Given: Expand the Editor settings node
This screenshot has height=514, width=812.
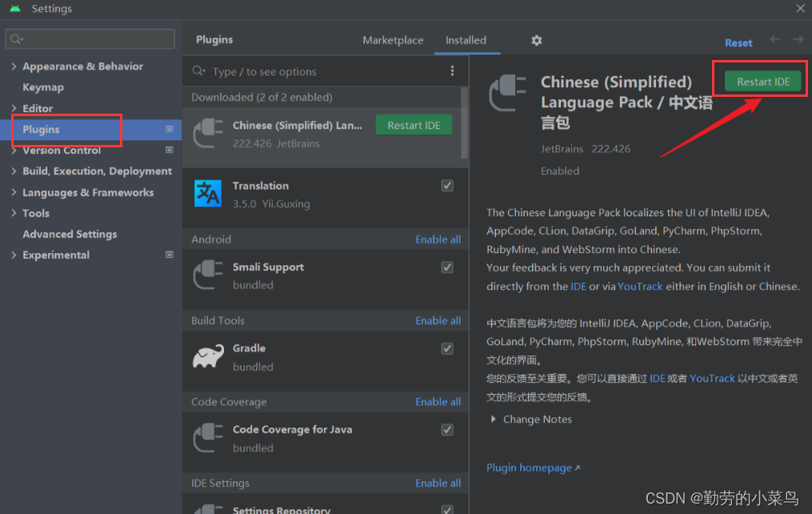Looking at the screenshot, I should [14, 108].
